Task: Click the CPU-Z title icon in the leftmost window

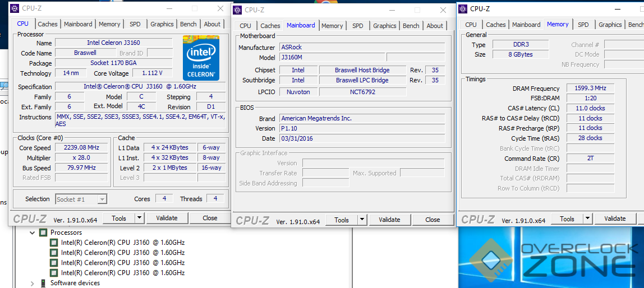Action: click(x=15, y=8)
